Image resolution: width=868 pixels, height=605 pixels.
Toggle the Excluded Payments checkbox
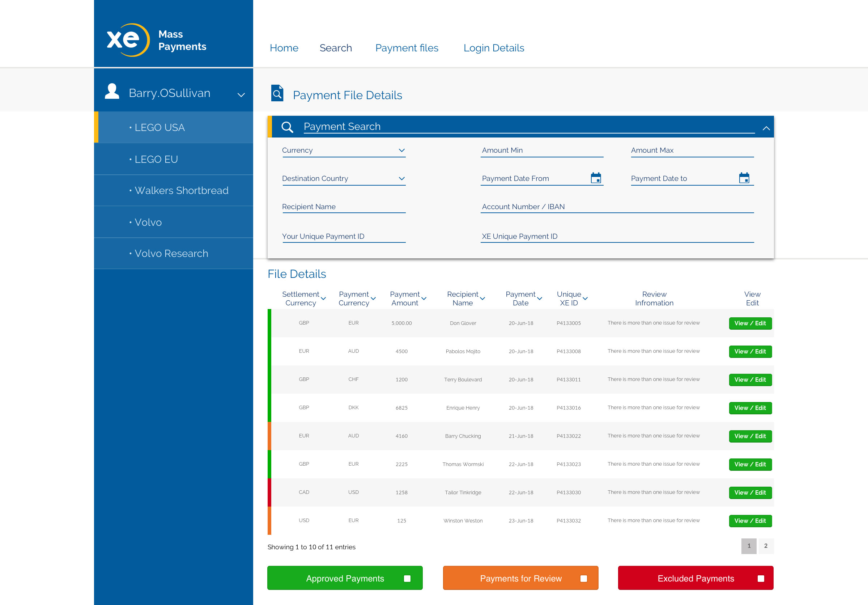[x=761, y=579]
